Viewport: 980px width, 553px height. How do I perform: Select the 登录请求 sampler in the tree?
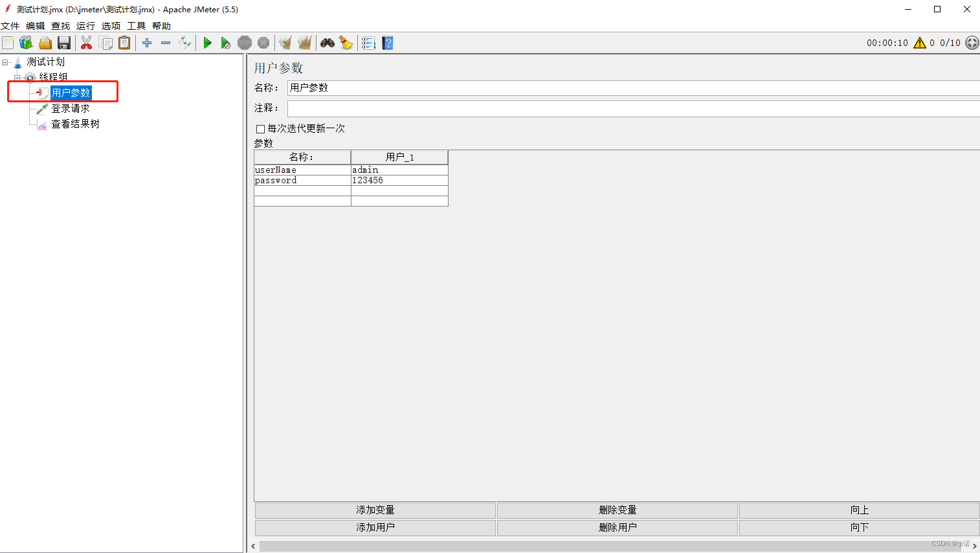71,108
